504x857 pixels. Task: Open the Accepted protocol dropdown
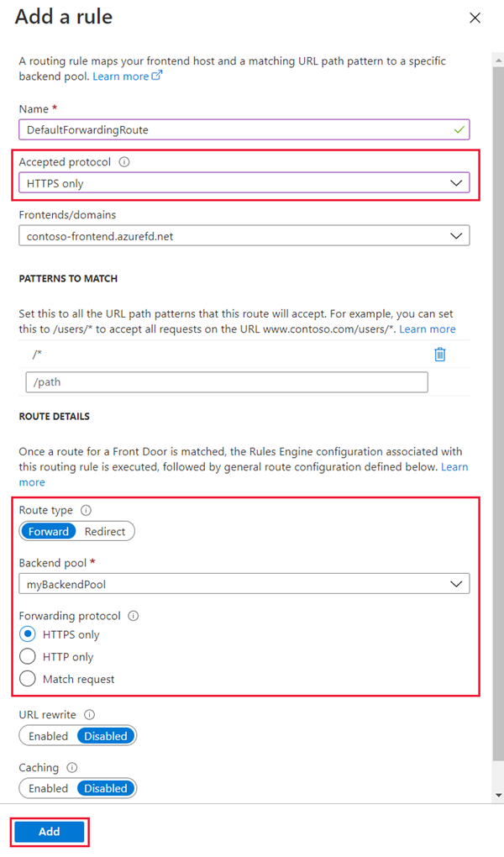pos(456,182)
